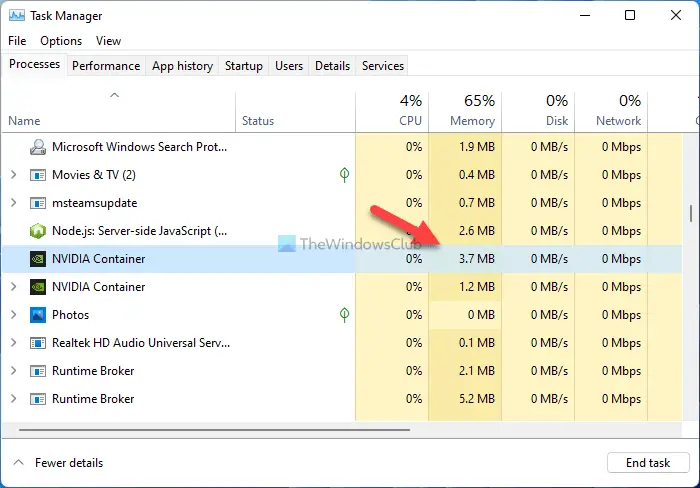Switch to the Services tab
700x488 pixels.
(x=383, y=66)
